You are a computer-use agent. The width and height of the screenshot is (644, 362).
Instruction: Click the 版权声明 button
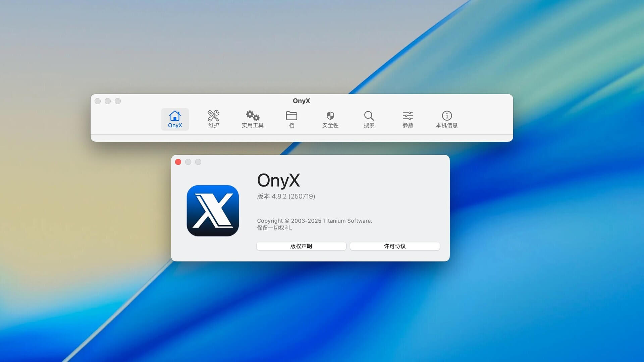(301, 246)
